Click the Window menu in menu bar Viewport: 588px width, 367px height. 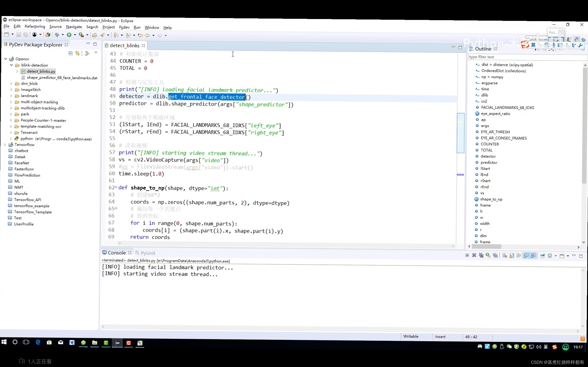click(152, 27)
